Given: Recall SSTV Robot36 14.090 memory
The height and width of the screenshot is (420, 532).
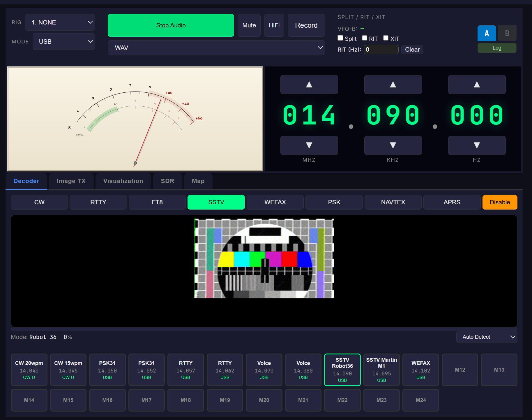Looking at the screenshot, I should 342,370.
